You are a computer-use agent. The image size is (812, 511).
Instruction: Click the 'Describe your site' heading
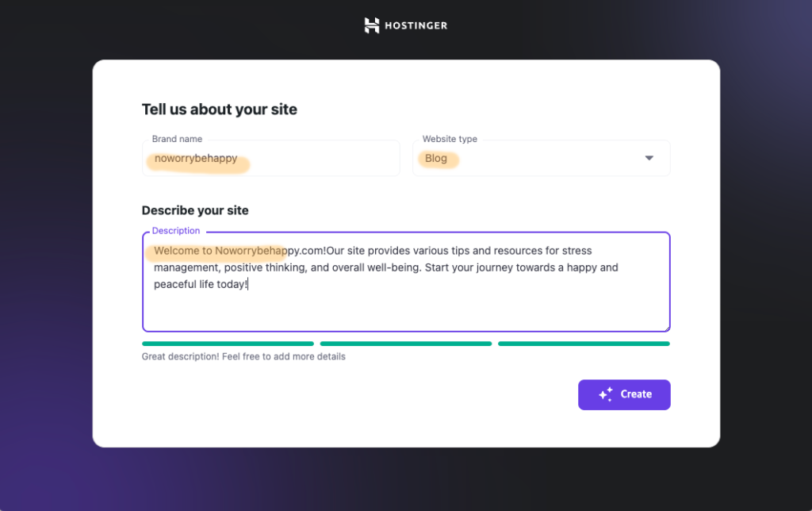tap(195, 210)
